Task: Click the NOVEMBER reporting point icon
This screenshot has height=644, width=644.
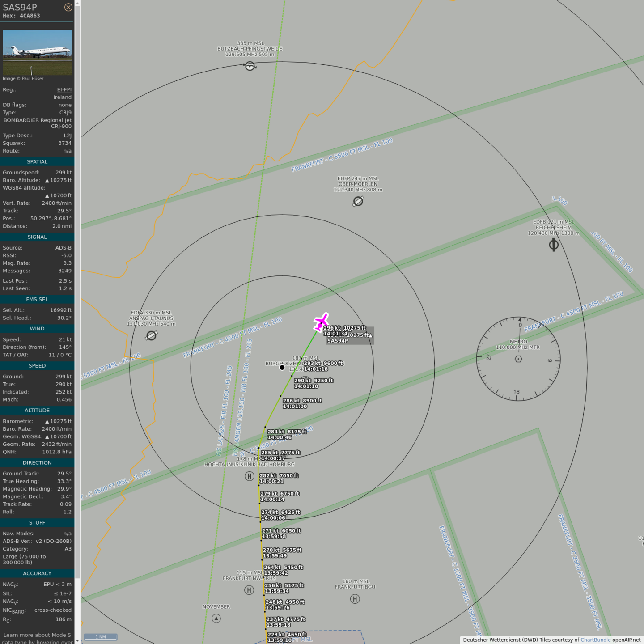Action: coord(216,618)
